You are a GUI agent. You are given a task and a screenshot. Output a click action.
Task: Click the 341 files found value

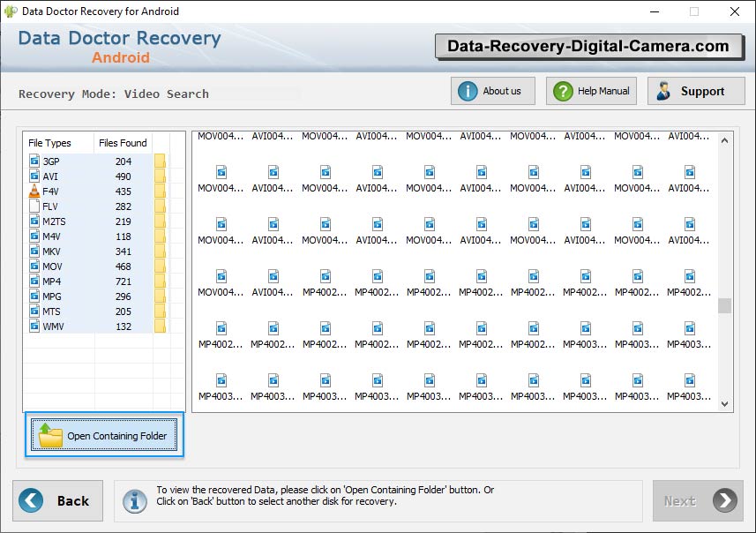124,251
